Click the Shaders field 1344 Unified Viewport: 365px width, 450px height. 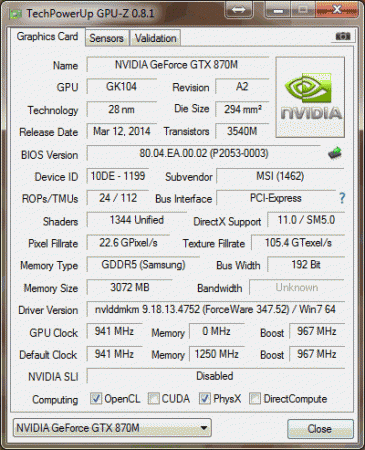137,220
